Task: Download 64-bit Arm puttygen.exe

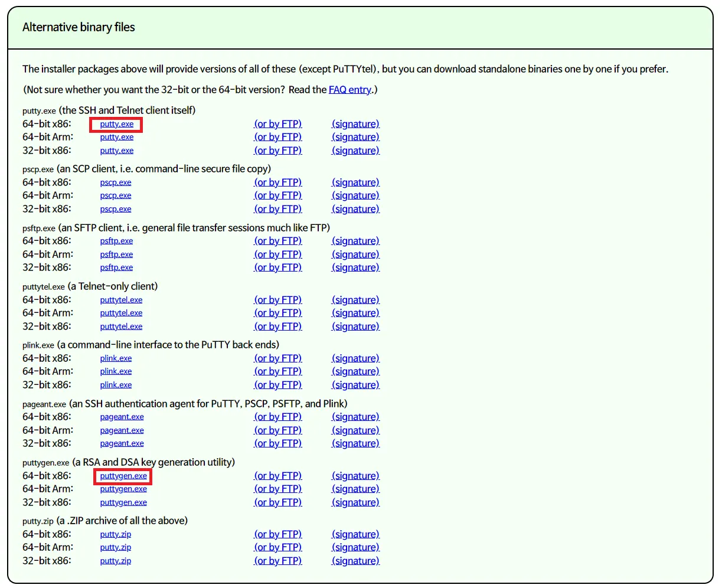Action: coord(123,489)
